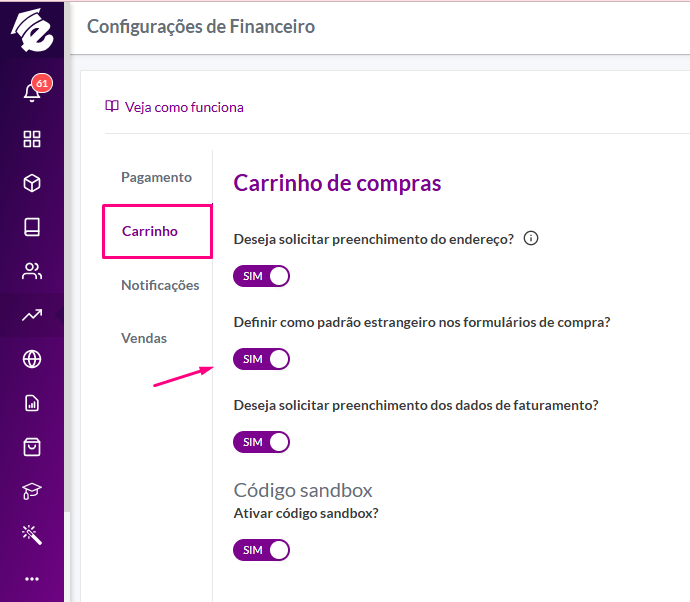Open the report file icon in sidebar
Image resolution: width=690 pixels, height=602 pixels.
[x=32, y=403]
